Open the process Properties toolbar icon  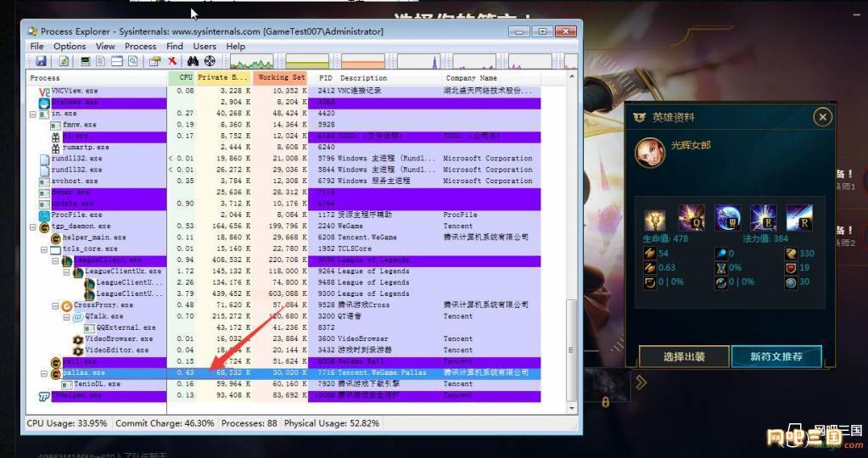155,61
